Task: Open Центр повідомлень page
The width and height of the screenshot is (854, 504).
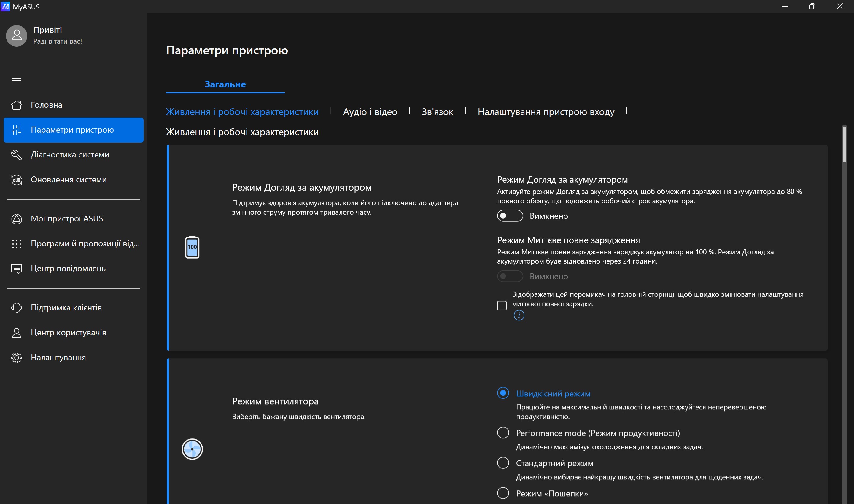Action: 73,269
